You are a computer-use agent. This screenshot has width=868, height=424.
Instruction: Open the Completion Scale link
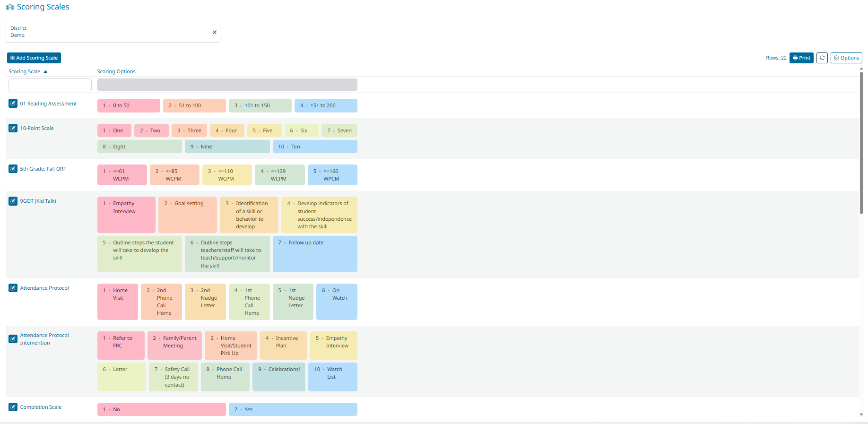coord(41,407)
